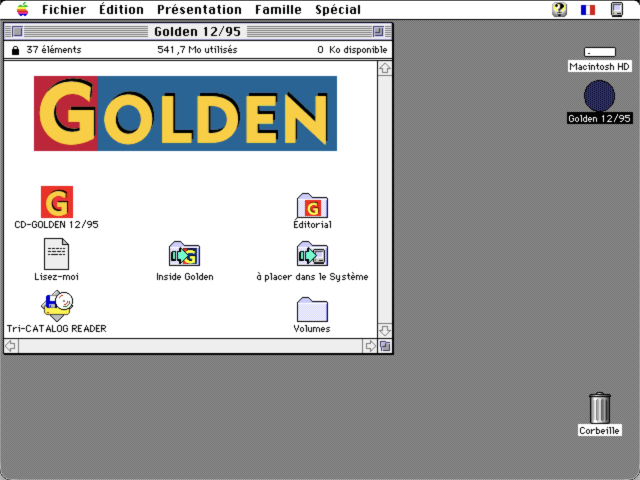The height and width of the screenshot is (480, 640).
Task: Click the GOLDEN banner image
Action: click(185, 113)
